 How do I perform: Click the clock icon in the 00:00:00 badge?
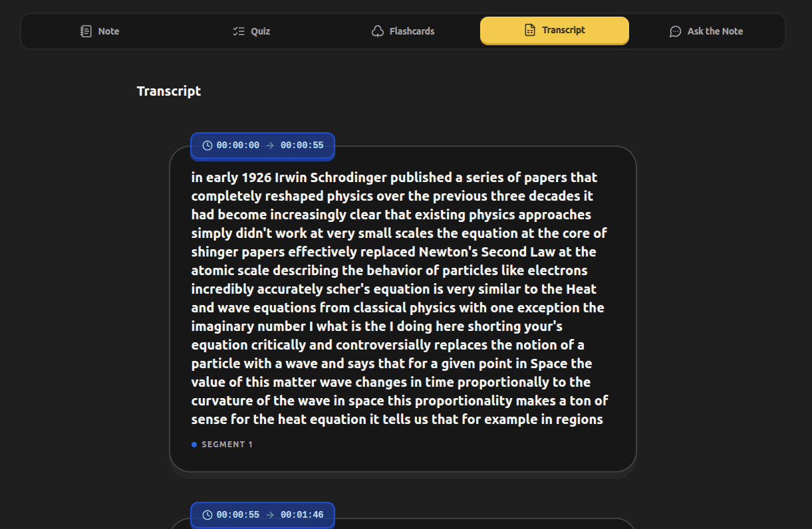pyautogui.click(x=207, y=146)
